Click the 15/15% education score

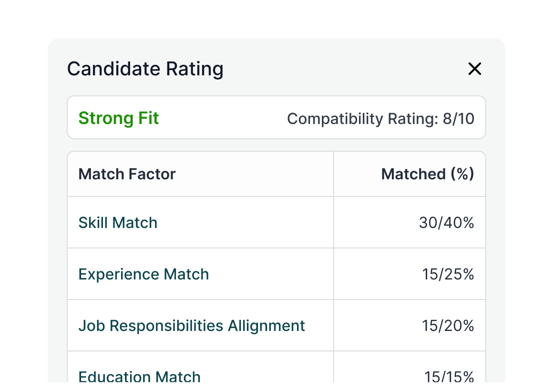(449, 377)
